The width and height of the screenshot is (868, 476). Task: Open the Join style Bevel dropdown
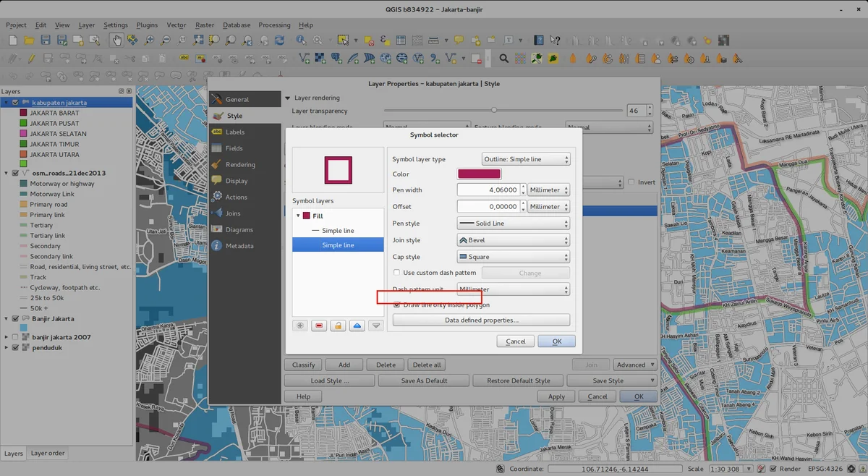coord(514,240)
